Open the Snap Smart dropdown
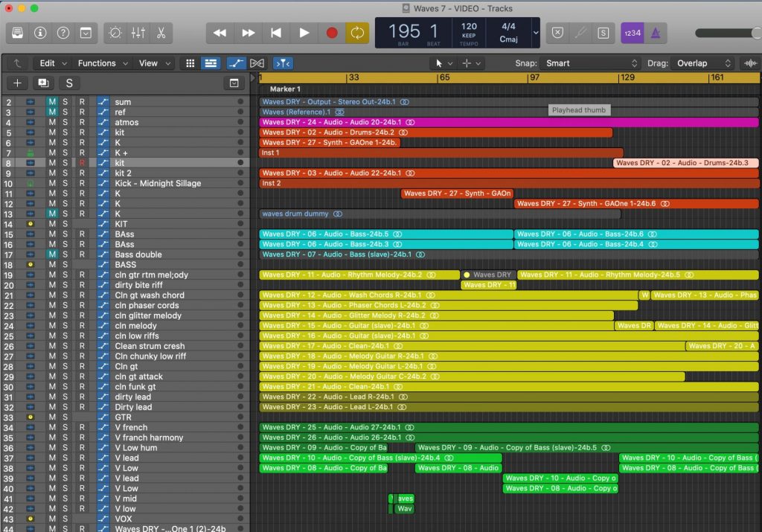Viewport: 762px width, 532px height. pyautogui.click(x=590, y=63)
